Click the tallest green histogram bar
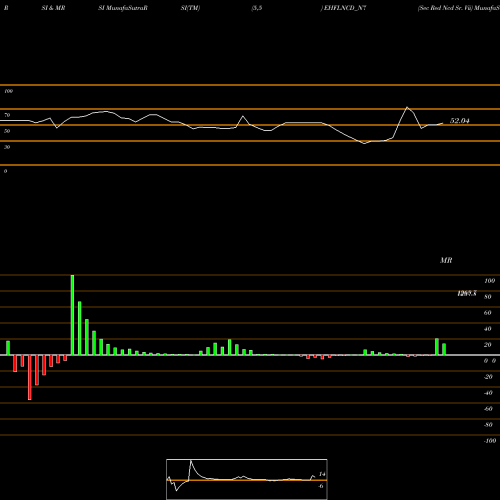 pyautogui.click(x=72, y=315)
